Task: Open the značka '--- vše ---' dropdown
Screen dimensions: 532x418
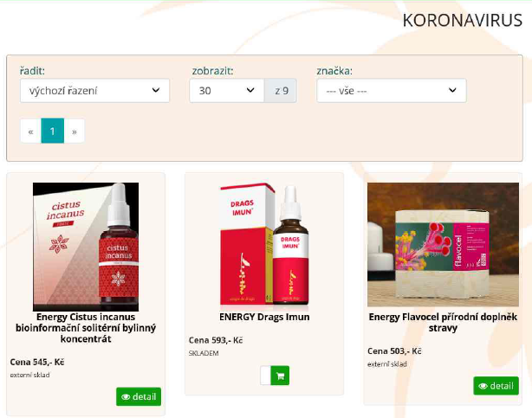Action: point(392,91)
